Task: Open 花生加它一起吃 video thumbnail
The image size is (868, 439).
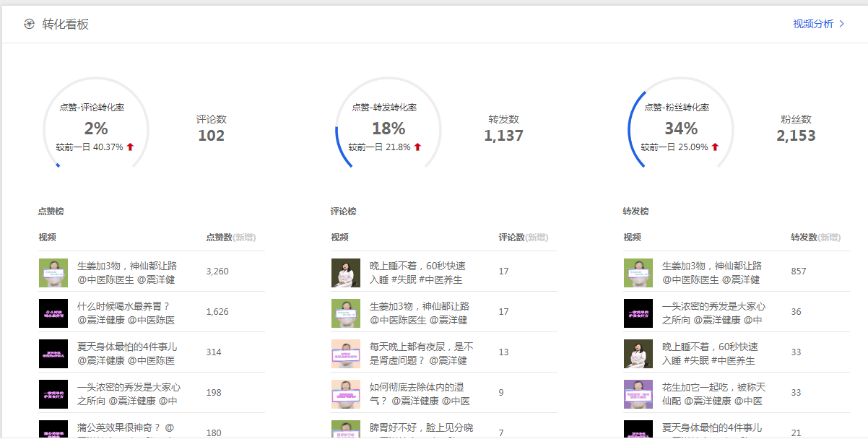Action: pos(638,394)
